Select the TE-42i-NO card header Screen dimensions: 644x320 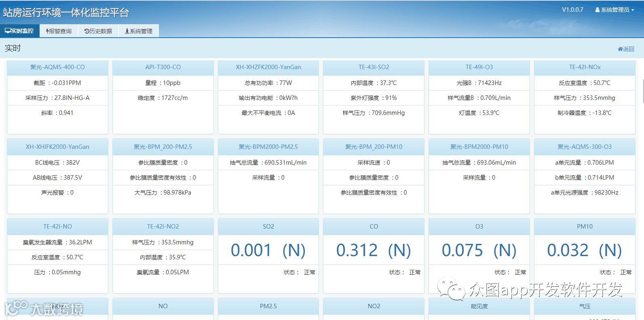tap(57, 227)
